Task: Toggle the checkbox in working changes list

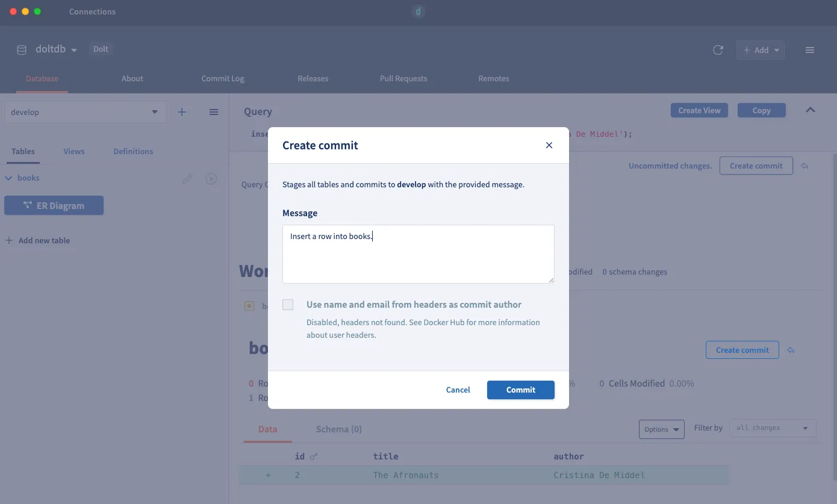Action: point(249,306)
